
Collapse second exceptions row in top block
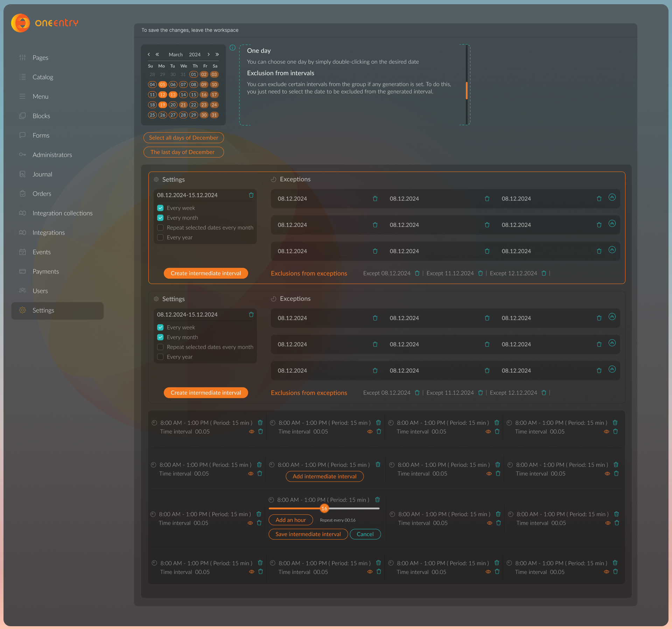click(612, 223)
